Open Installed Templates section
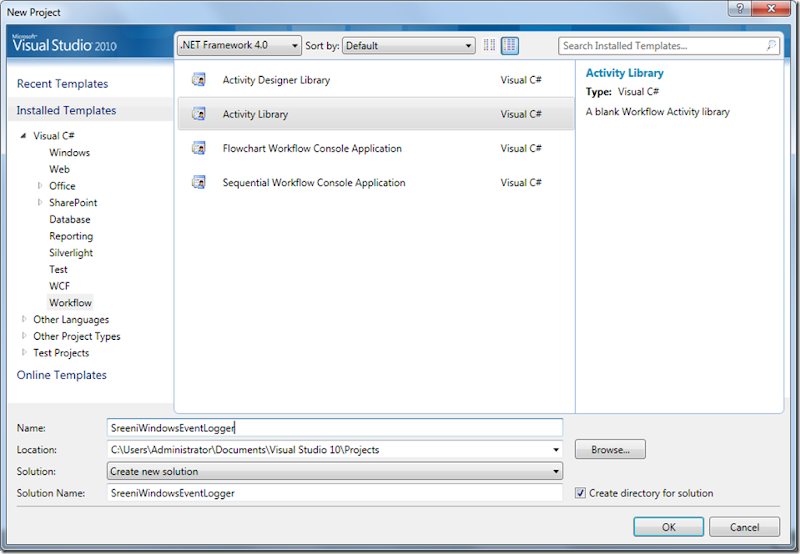Image resolution: width=800 pixels, height=554 pixels. tap(66, 110)
